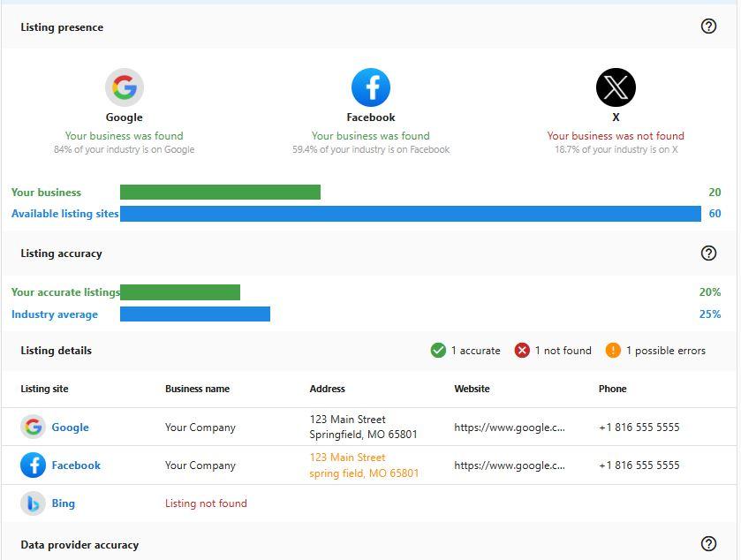Expand the Listing accuracy section
The height and width of the screenshot is (560, 741).
[x=62, y=254]
